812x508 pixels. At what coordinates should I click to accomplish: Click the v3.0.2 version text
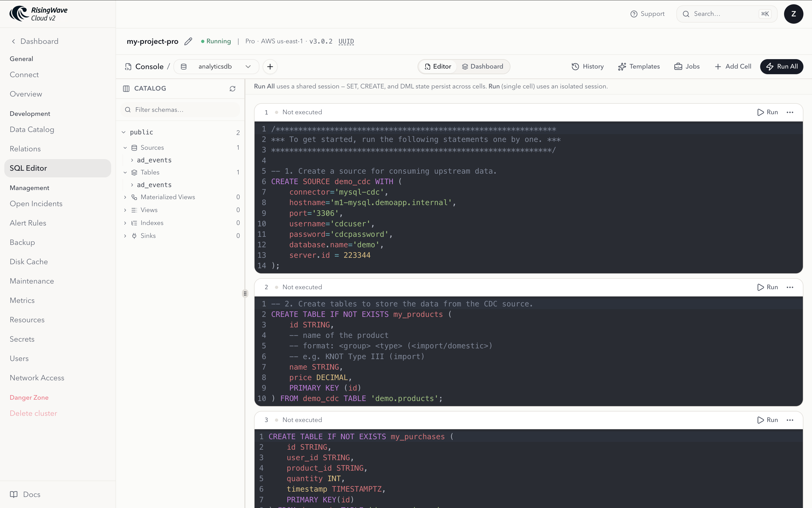(321, 41)
